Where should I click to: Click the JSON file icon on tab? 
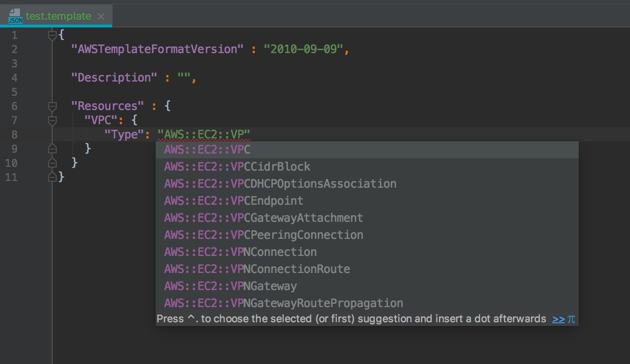tap(15, 17)
